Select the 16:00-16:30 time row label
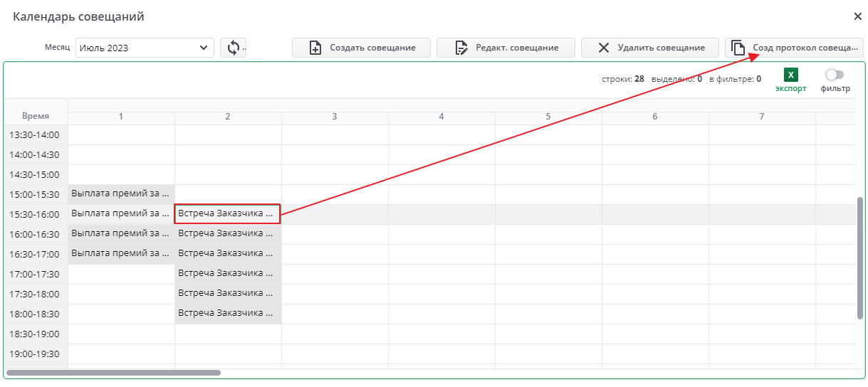 coord(36,234)
